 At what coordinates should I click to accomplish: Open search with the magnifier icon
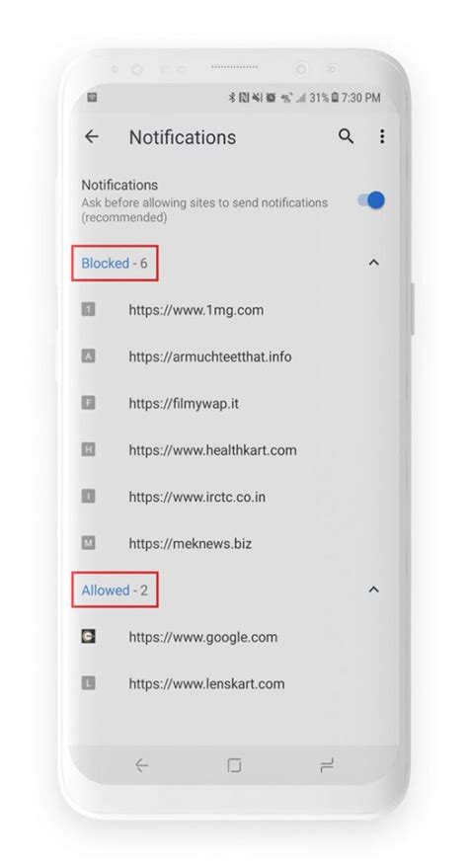click(346, 136)
